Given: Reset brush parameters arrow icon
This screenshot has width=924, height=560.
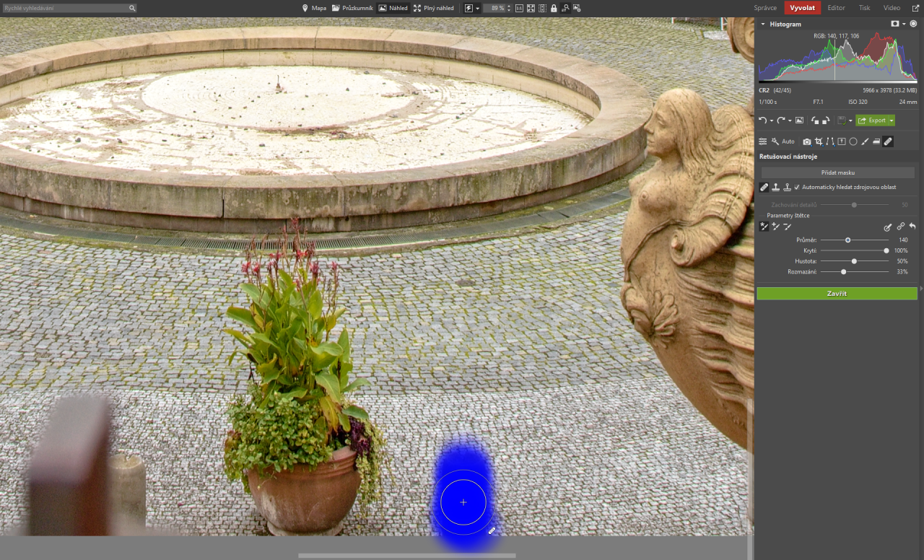Looking at the screenshot, I should click(912, 227).
